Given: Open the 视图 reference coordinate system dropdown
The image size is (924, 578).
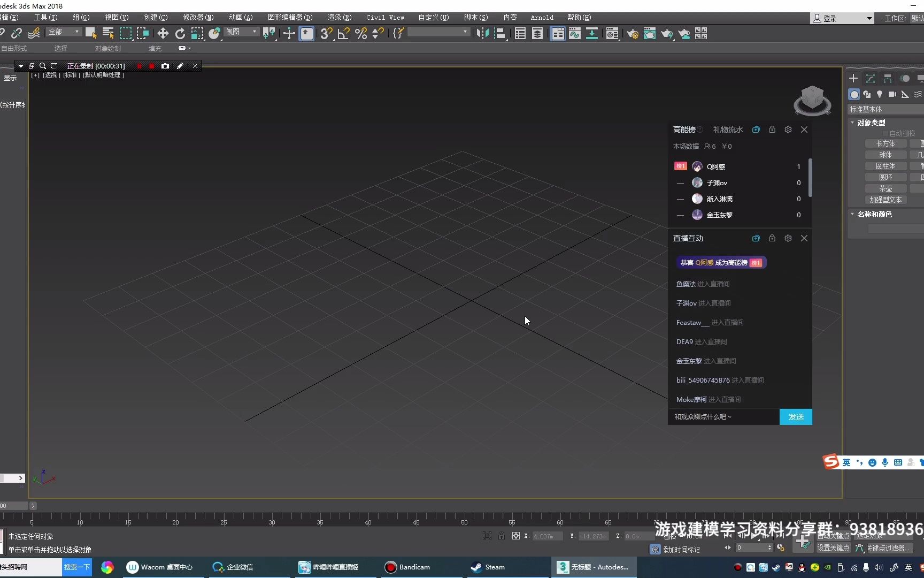Looking at the screenshot, I should [x=241, y=32].
